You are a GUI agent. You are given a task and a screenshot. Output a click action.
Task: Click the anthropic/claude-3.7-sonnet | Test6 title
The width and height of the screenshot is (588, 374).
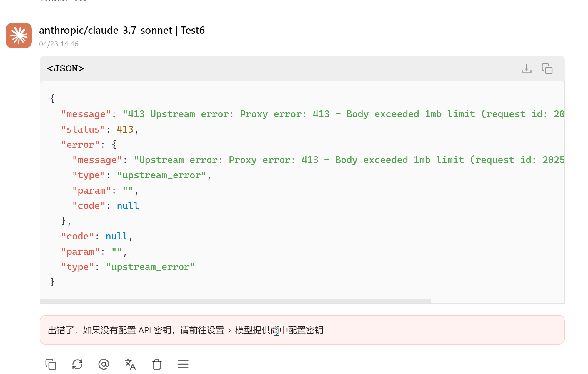click(122, 30)
